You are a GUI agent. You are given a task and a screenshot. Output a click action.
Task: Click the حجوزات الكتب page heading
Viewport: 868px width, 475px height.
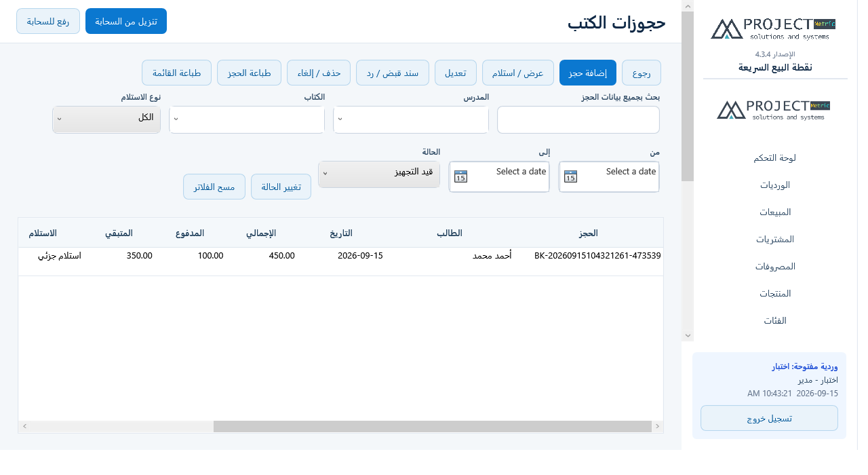coord(616,22)
